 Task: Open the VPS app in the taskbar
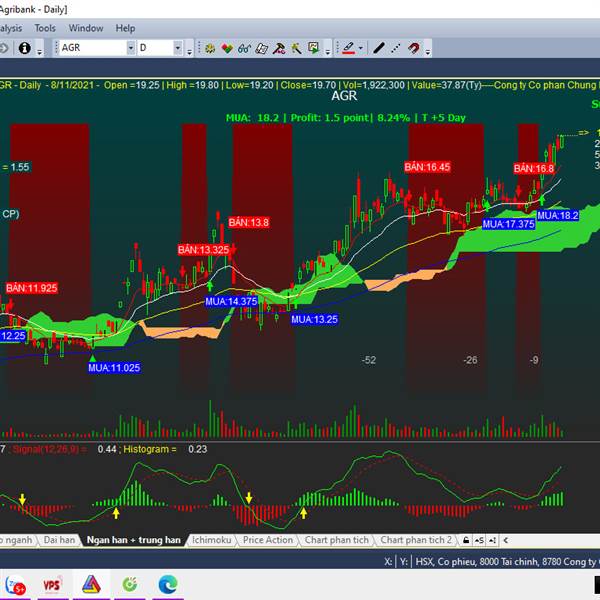click(52, 585)
